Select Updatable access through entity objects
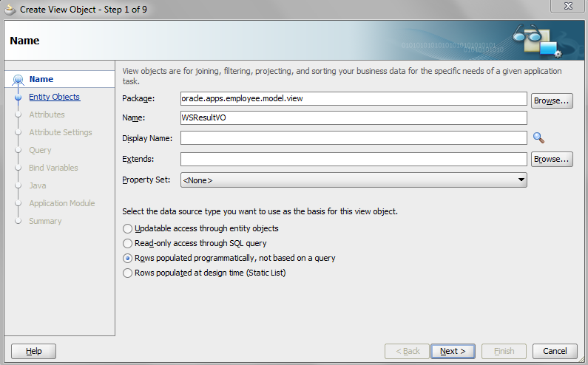This screenshot has height=365, width=588. (128, 228)
